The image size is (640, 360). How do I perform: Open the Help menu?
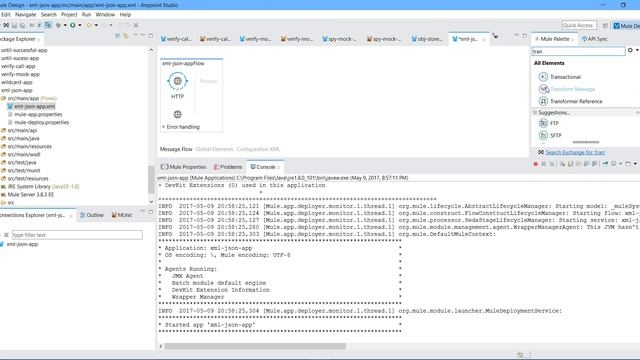pyautogui.click(x=125, y=14)
